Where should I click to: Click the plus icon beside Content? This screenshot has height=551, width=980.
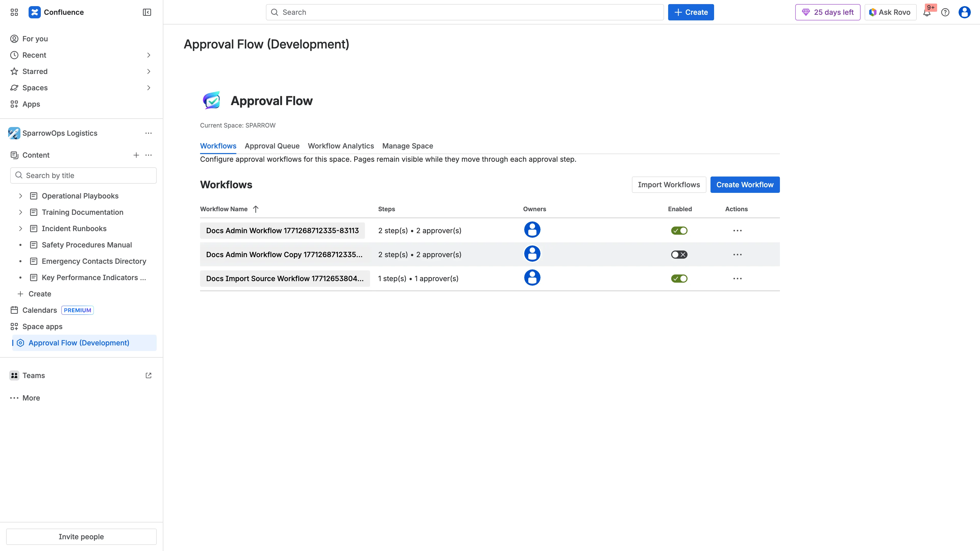click(x=136, y=155)
